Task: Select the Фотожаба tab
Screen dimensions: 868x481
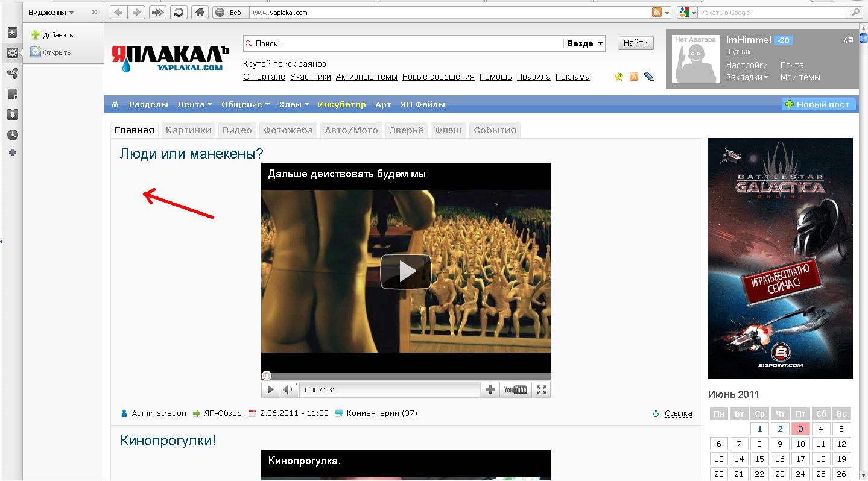Action: tap(288, 130)
